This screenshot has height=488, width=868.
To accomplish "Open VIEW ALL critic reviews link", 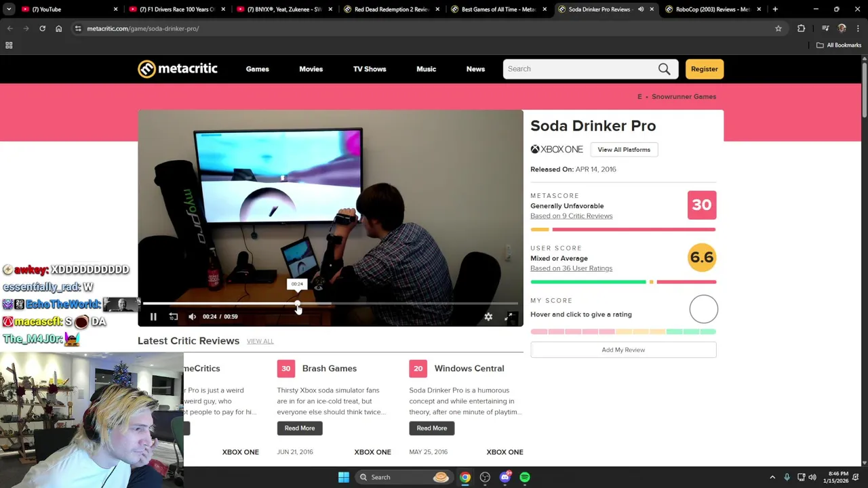I will pyautogui.click(x=260, y=342).
